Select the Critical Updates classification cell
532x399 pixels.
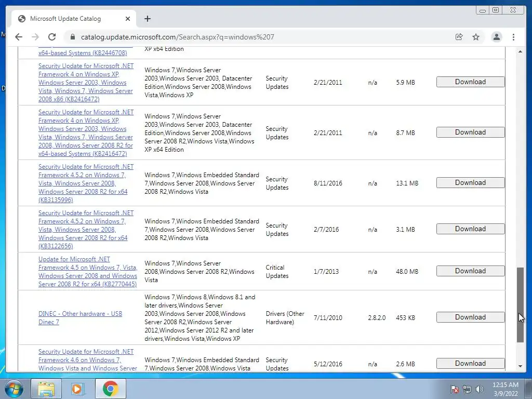click(277, 271)
